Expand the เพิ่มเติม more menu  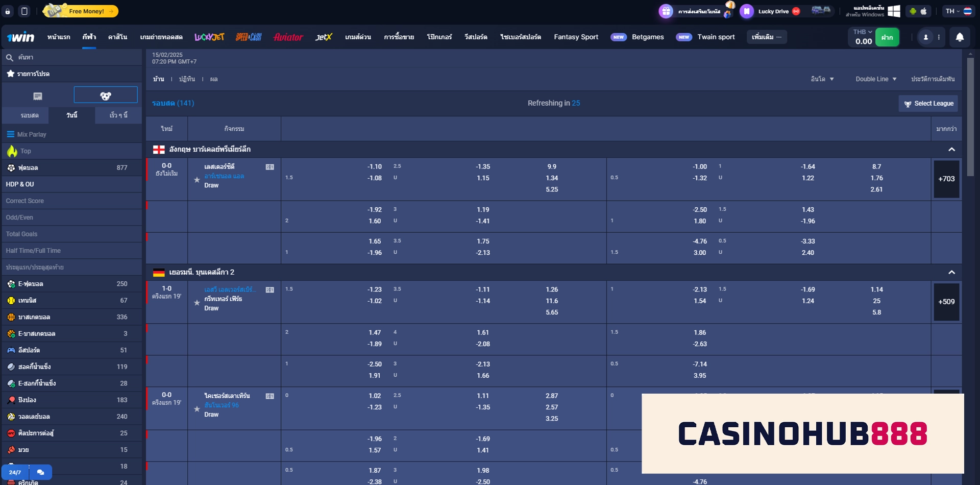(767, 37)
